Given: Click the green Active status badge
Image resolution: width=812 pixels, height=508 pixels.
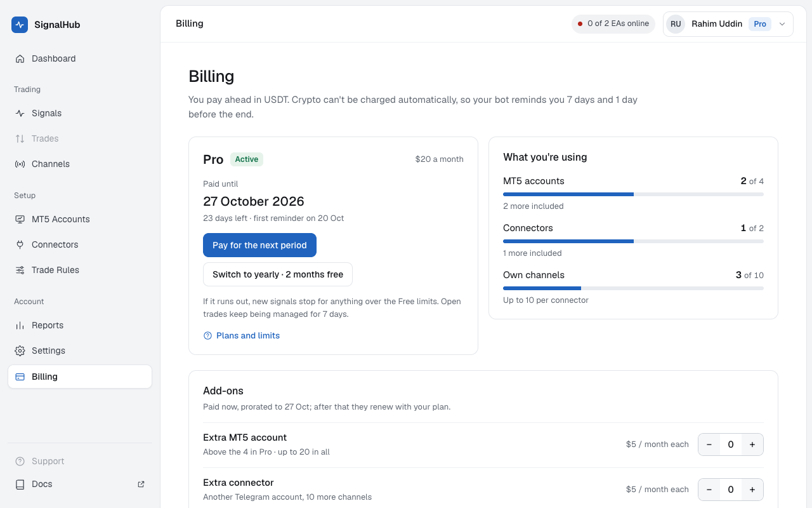Looking at the screenshot, I should (x=247, y=159).
